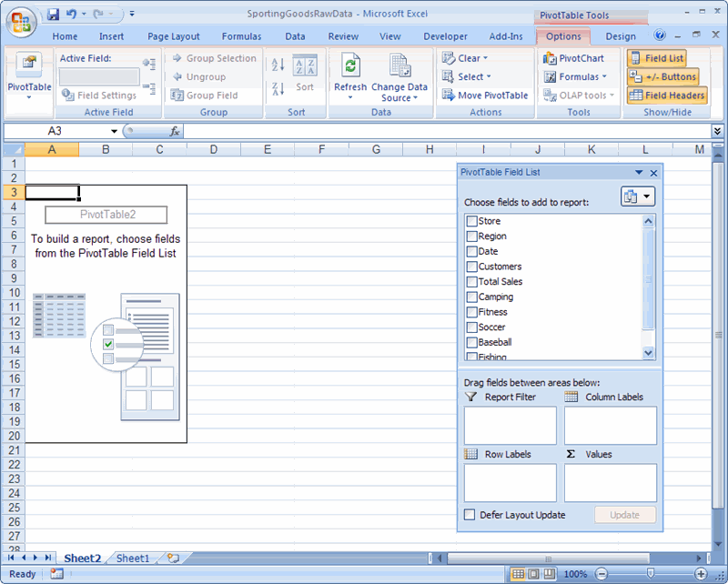Image resolution: width=728 pixels, height=584 pixels.
Task: Open Excel Help question mark icon
Action: coord(659,35)
